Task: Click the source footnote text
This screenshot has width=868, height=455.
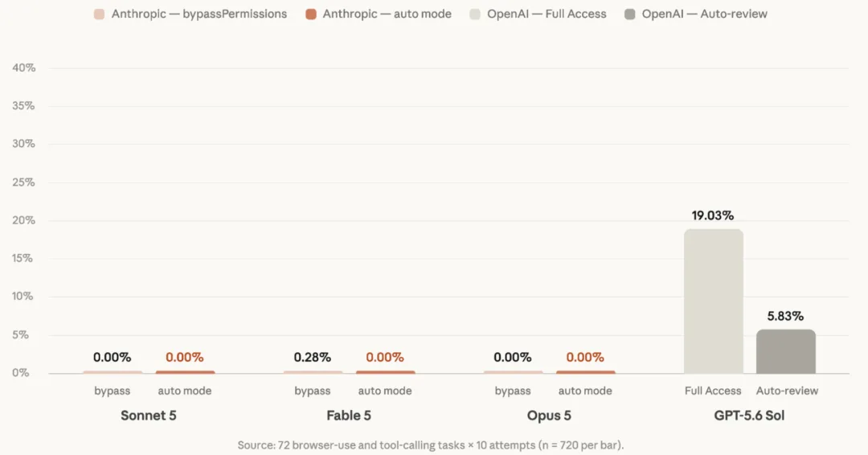Action: point(431,445)
